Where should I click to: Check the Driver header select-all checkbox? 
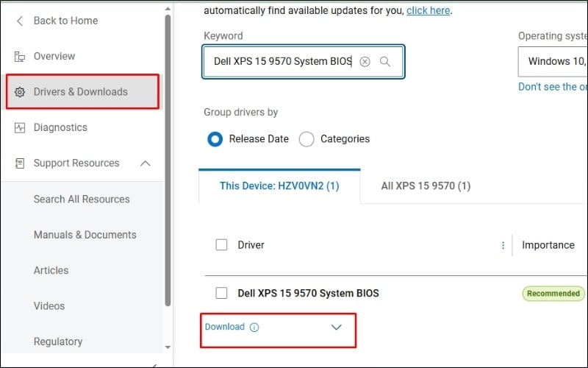(221, 245)
